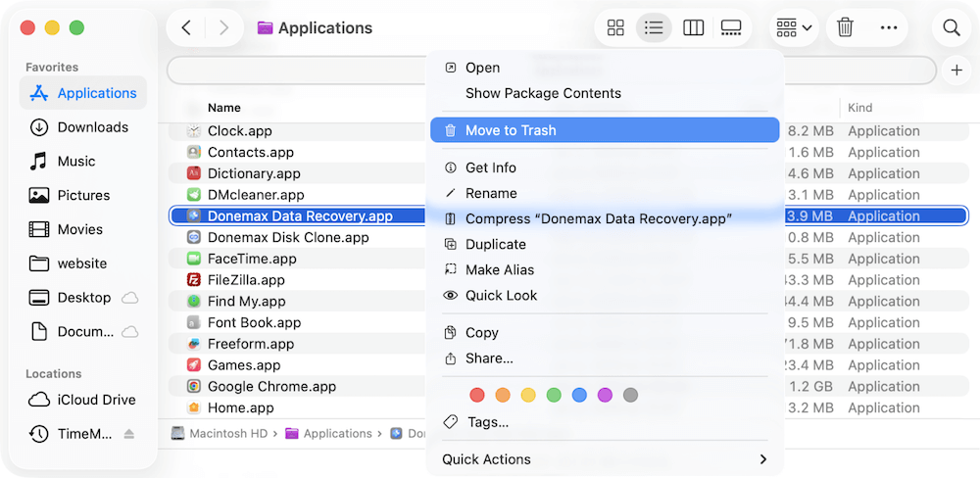The width and height of the screenshot is (980, 478).
Task: Select the Find My.app row
Action: (x=567, y=301)
